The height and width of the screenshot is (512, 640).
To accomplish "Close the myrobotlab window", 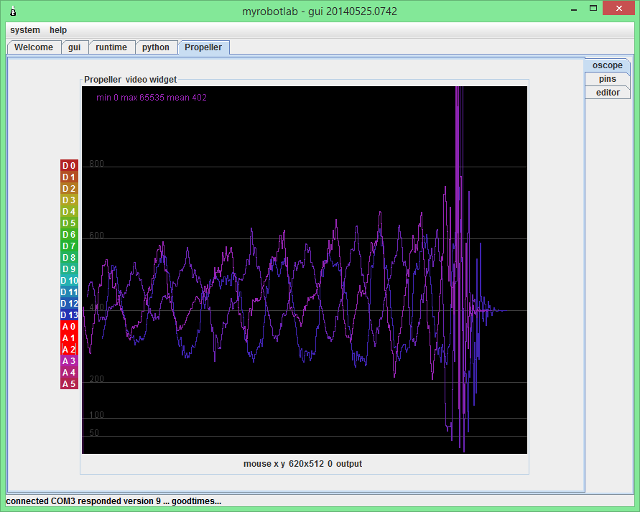I will (x=619, y=9).
